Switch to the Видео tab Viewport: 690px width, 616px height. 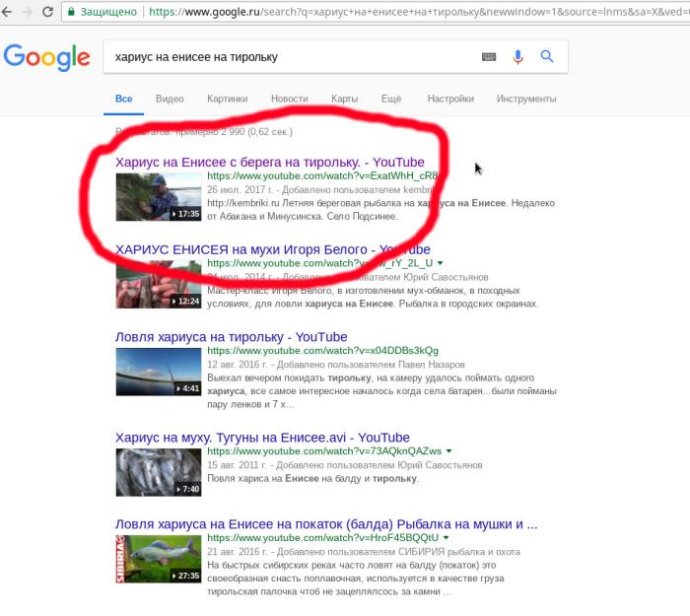(170, 99)
